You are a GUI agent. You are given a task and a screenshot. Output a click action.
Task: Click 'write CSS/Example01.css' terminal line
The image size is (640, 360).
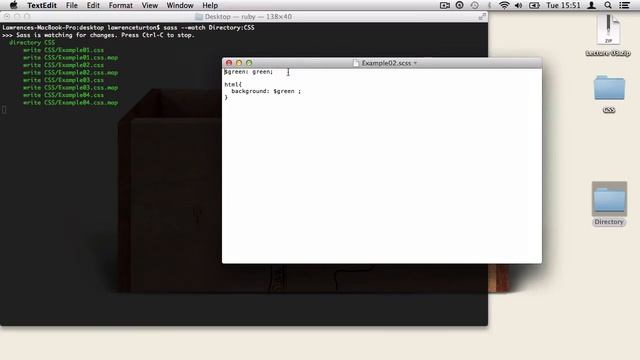tap(63, 50)
